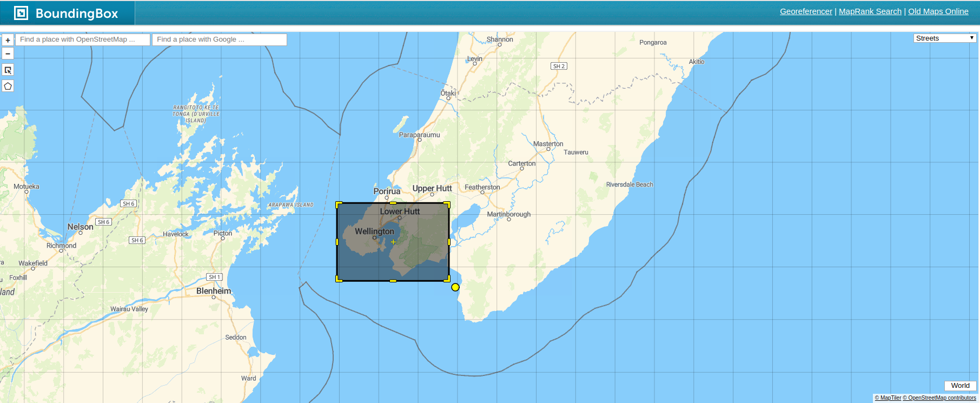
Task: Click the Wellington city label
Action: coord(374,232)
